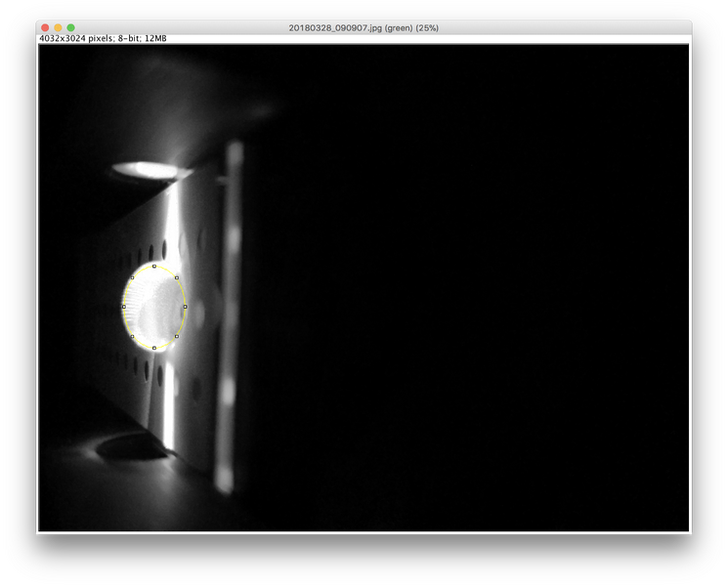Click inside the yellow oval selection center

click(154, 307)
